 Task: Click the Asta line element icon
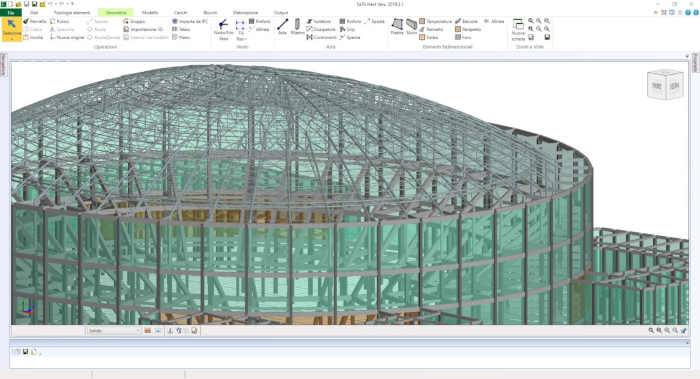pyautogui.click(x=282, y=27)
